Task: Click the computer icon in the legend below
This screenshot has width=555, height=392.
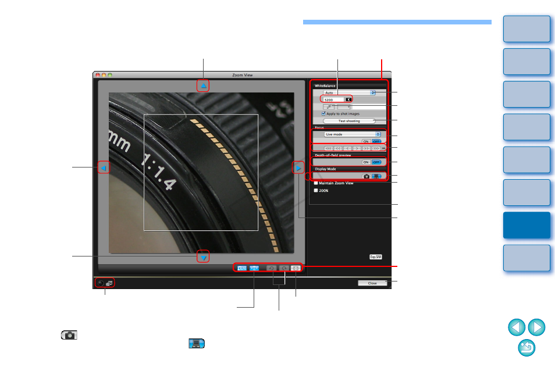Action: (197, 343)
